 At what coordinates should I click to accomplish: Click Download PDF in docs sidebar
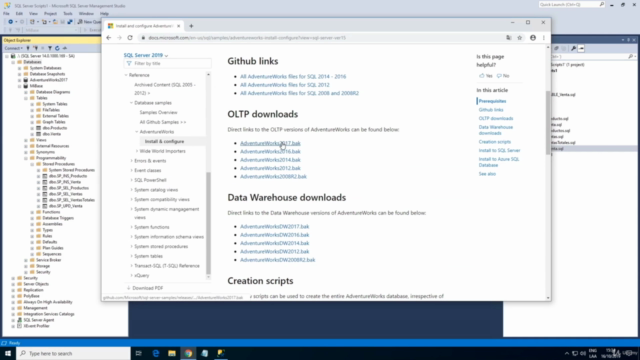pyautogui.click(x=144, y=288)
